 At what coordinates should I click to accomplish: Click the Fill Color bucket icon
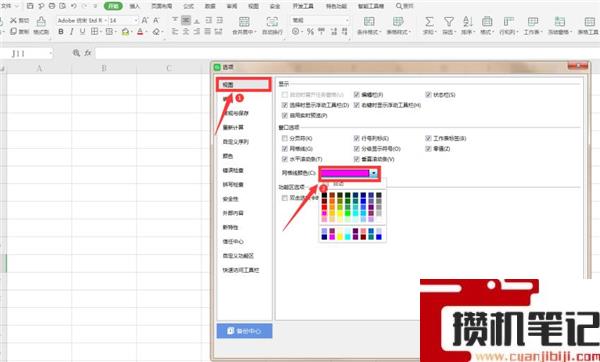125,32
